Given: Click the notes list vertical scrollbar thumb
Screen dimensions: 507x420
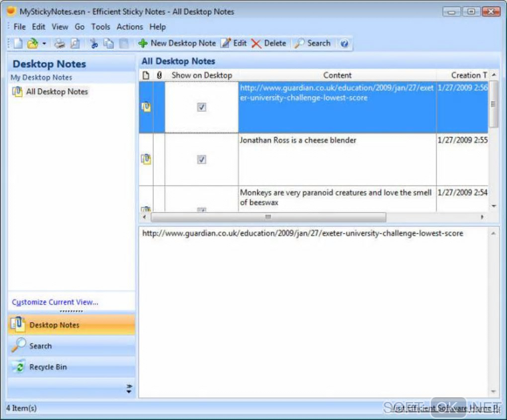Looking at the screenshot, I should 493,104.
